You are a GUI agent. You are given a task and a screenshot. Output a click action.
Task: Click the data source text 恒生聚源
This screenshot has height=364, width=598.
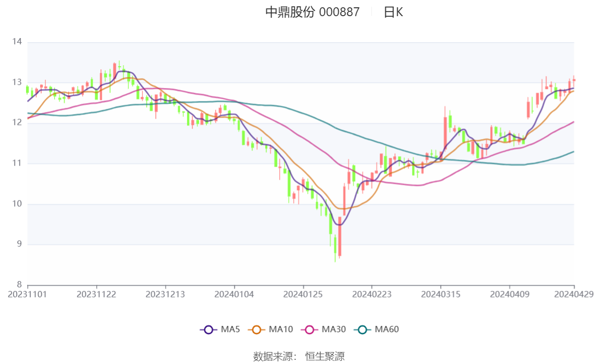(x=325, y=357)
